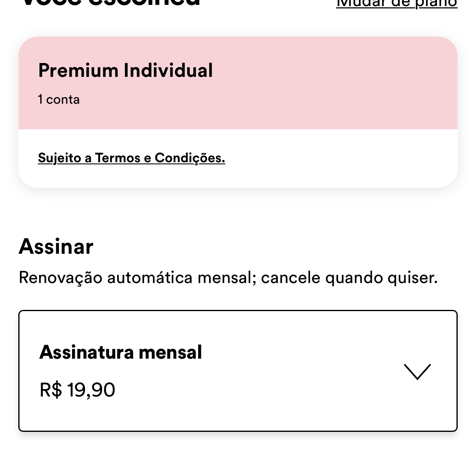Click the Renovação automática mensal description
Screen dimensions: 476x464
point(138,278)
